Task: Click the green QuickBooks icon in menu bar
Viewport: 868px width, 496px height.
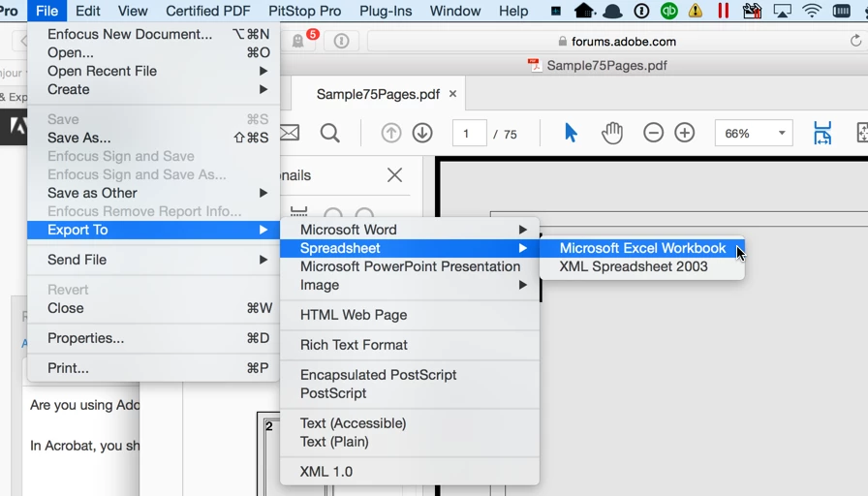Action: click(669, 11)
